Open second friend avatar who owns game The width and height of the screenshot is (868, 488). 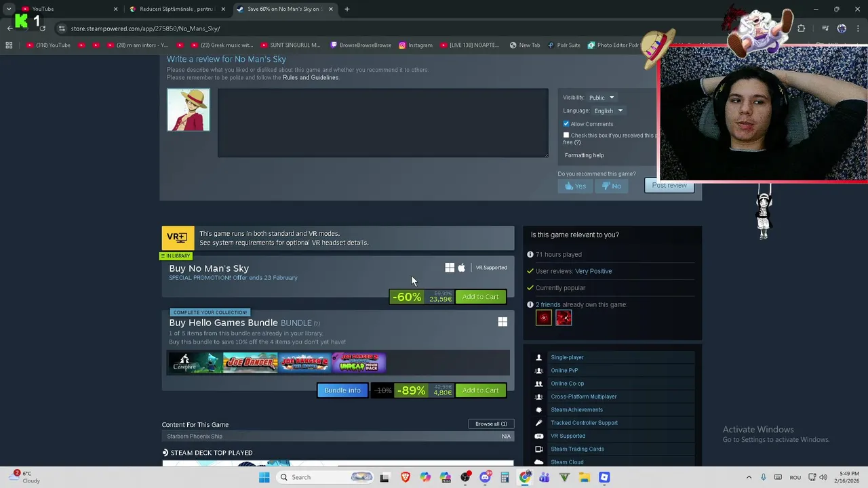tap(564, 318)
